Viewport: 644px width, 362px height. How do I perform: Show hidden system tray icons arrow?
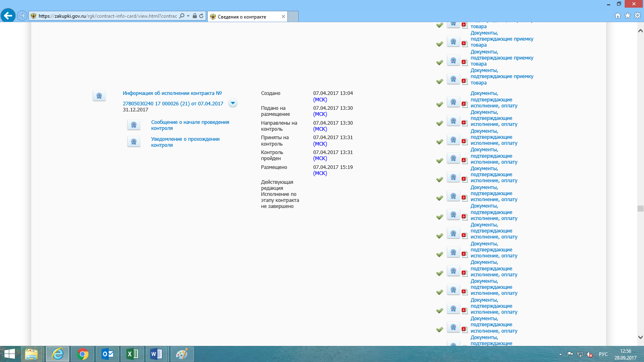point(560,354)
